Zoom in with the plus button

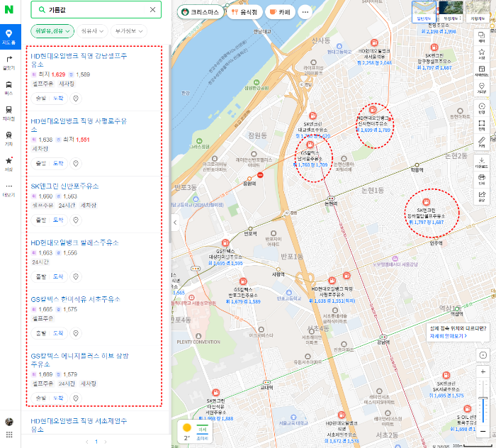pyautogui.click(x=483, y=371)
